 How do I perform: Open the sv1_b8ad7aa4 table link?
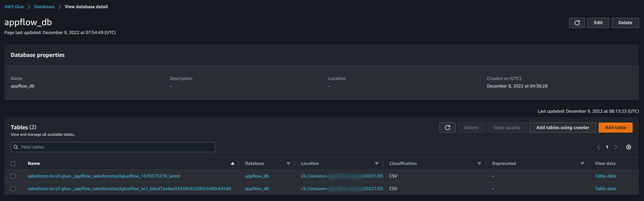[129, 189]
